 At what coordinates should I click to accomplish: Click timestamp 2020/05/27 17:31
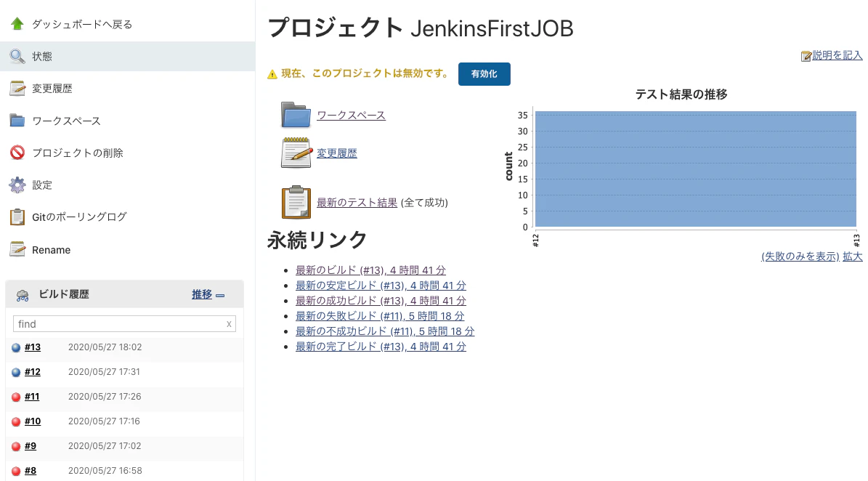click(x=104, y=372)
